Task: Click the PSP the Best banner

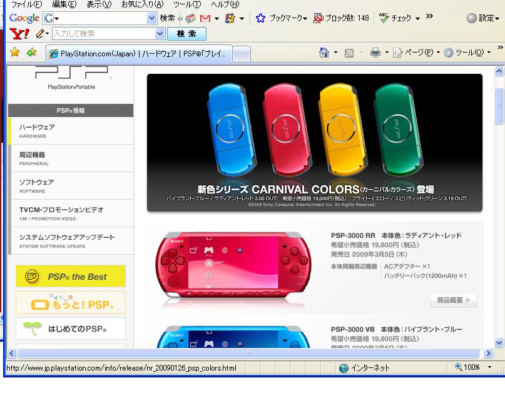Action: (71, 277)
